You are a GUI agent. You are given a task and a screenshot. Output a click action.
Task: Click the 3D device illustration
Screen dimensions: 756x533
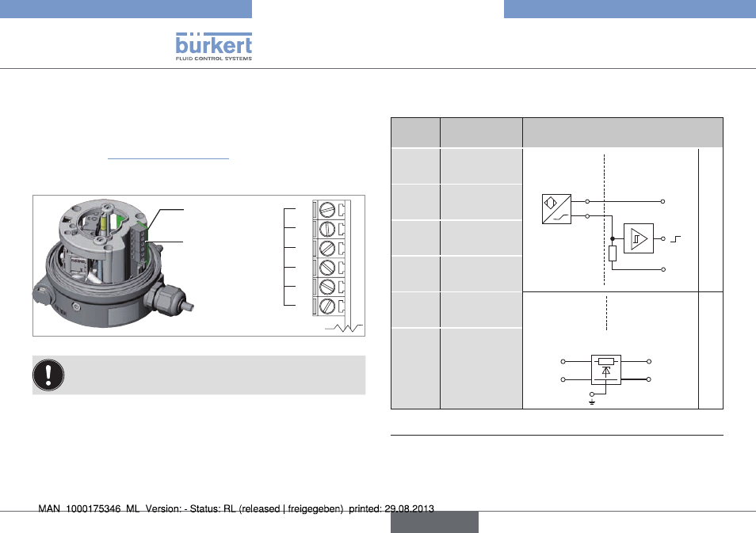(115, 264)
